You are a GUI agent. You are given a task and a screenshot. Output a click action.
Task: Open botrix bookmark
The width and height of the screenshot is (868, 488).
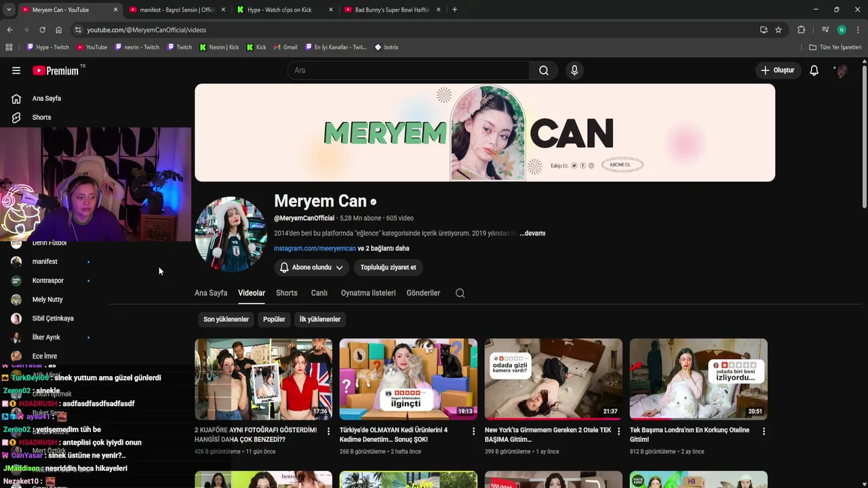click(x=387, y=47)
